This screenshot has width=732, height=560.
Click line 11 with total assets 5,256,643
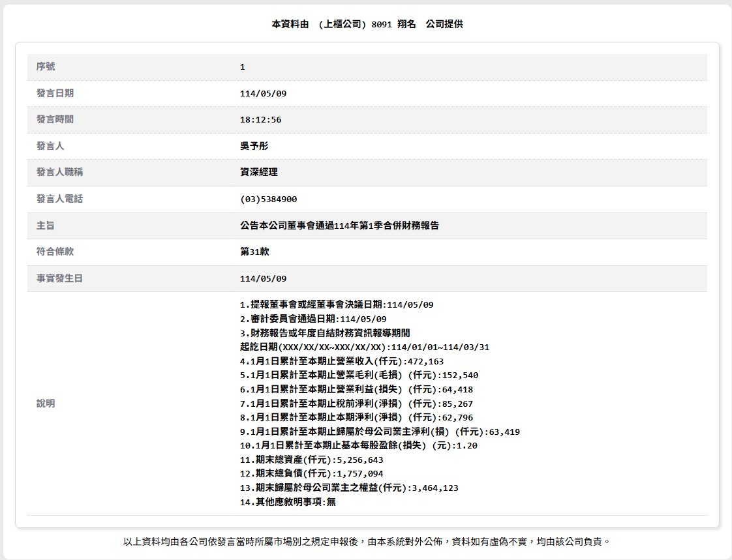click(x=311, y=460)
